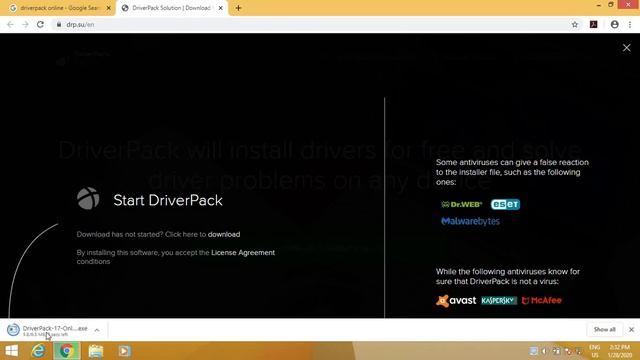640x360 pixels.
Task: Click the McAfee logo
Action: [542, 300]
